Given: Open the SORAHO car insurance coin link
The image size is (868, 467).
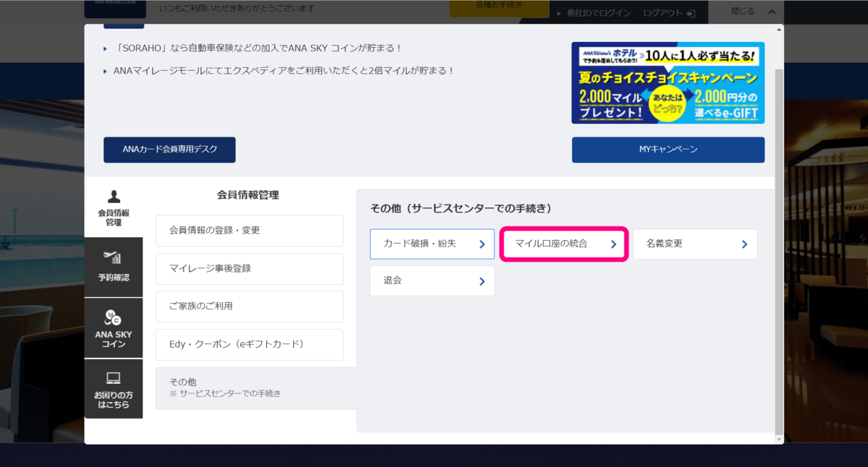Looking at the screenshot, I should pos(258,48).
